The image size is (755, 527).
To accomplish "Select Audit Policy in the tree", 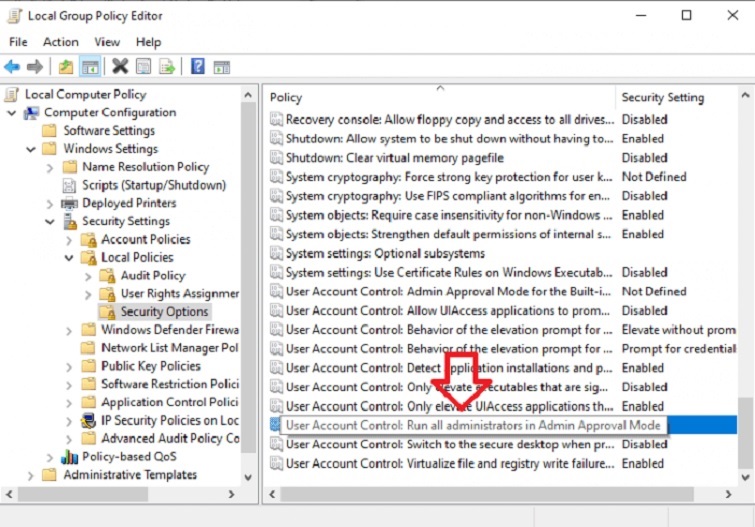I will point(152,275).
